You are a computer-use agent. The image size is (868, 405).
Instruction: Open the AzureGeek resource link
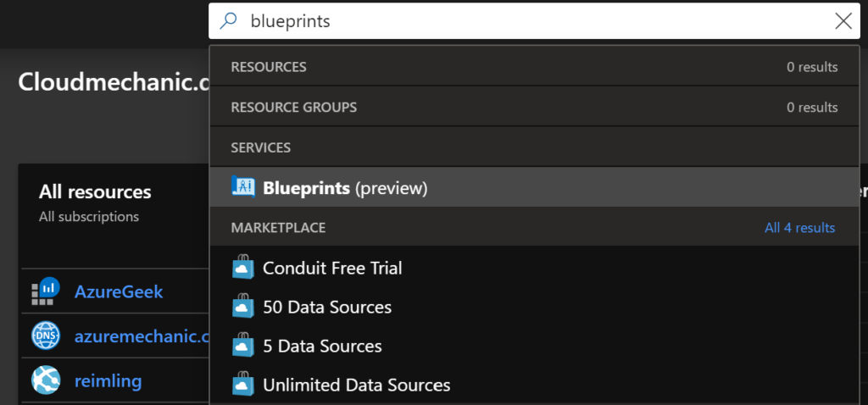coord(119,291)
